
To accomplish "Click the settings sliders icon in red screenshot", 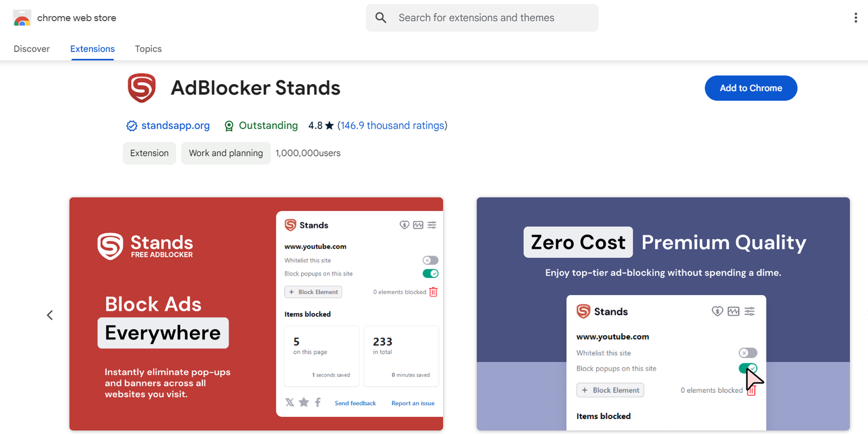I will [x=432, y=225].
